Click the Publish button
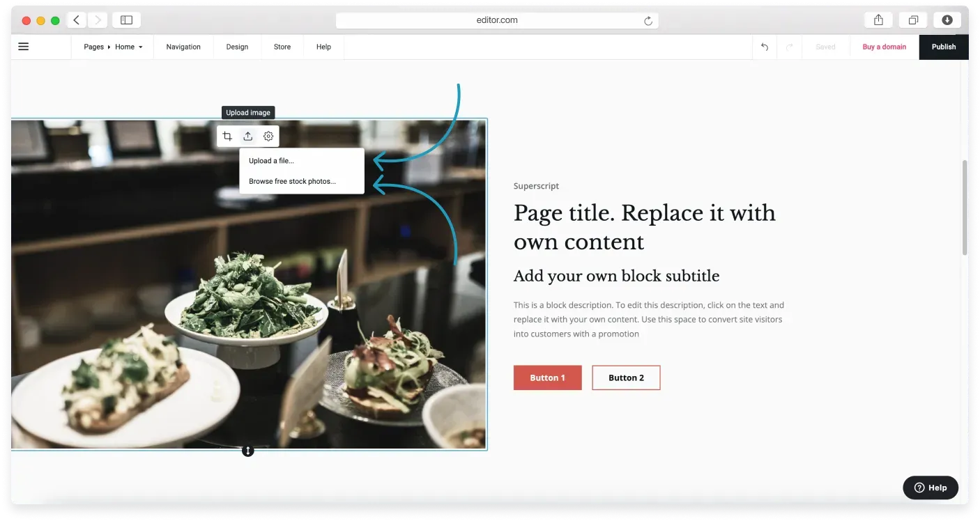980x521 pixels. point(944,47)
